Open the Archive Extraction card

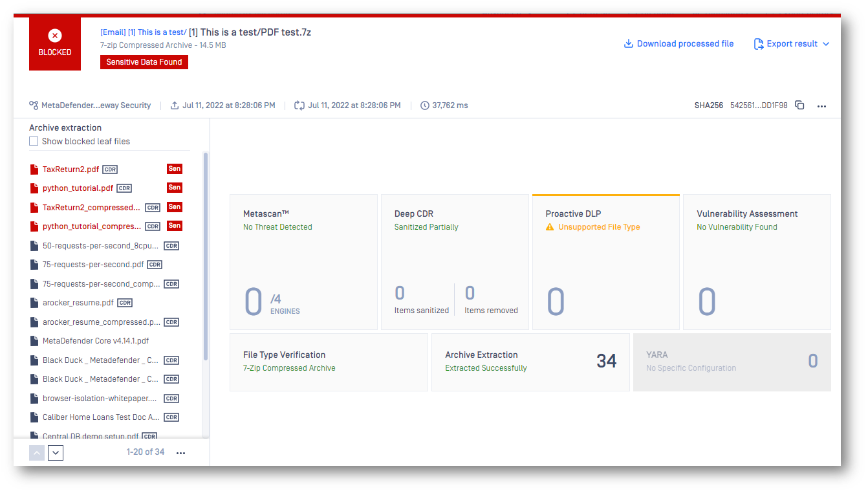(530, 362)
